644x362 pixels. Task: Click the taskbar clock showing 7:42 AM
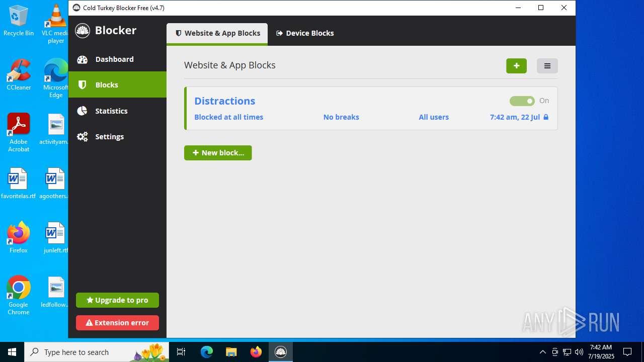601,352
